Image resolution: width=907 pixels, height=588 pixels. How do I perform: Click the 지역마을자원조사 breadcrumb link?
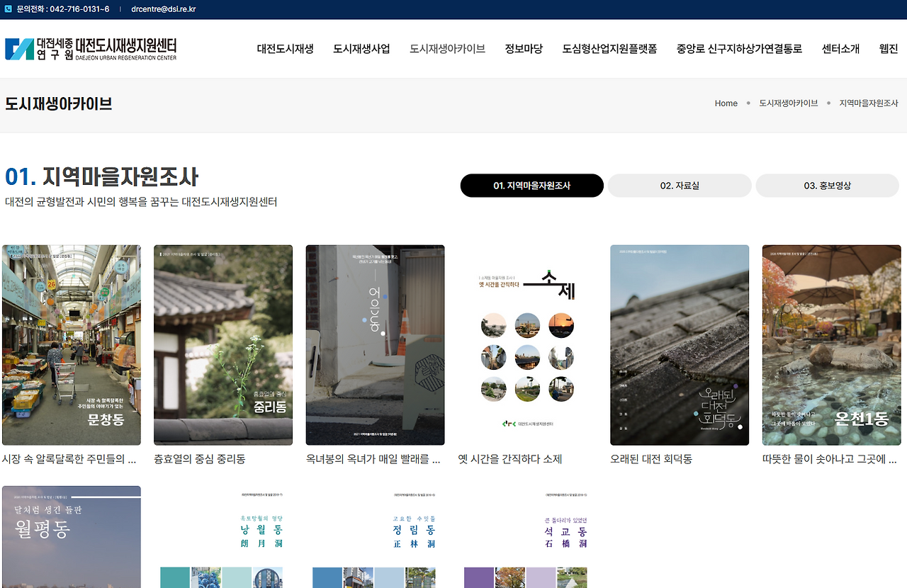click(869, 103)
